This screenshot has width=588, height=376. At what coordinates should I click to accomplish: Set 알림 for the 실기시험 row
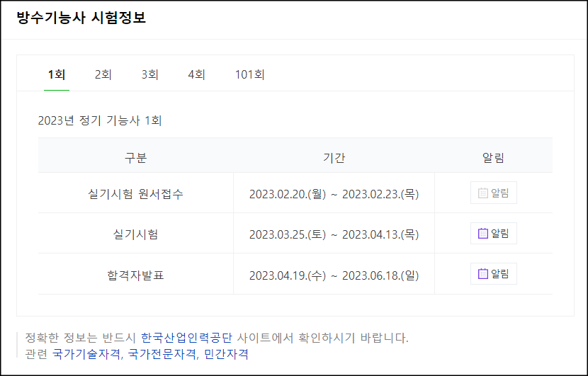(494, 233)
